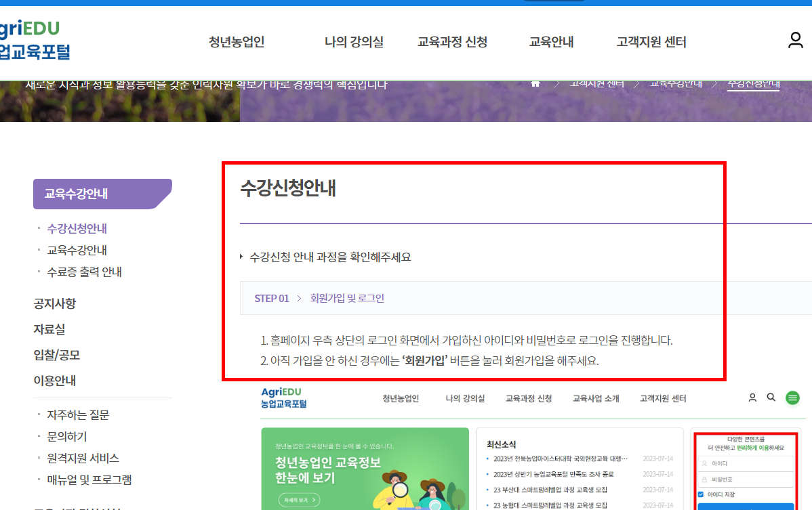The width and height of the screenshot is (812, 510).
Task: Open the profile icon at top right
Action: point(794,41)
